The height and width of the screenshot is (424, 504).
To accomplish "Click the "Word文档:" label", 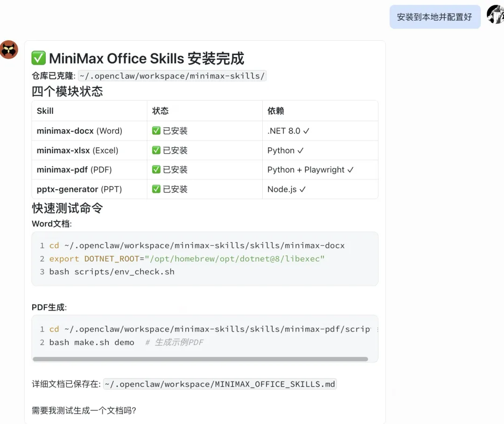I will click(52, 224).
